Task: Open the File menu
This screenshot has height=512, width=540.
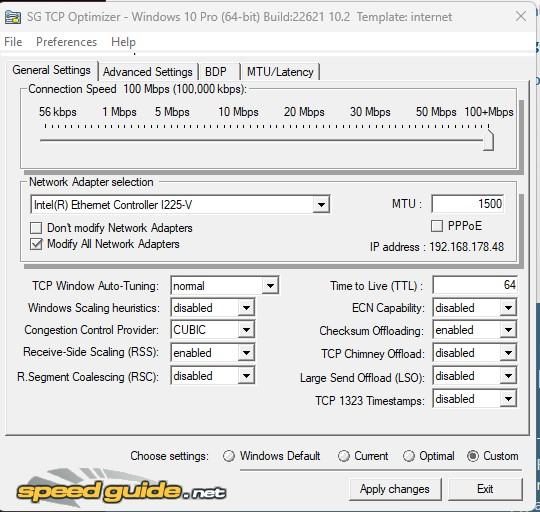Action: click(13, 42)
